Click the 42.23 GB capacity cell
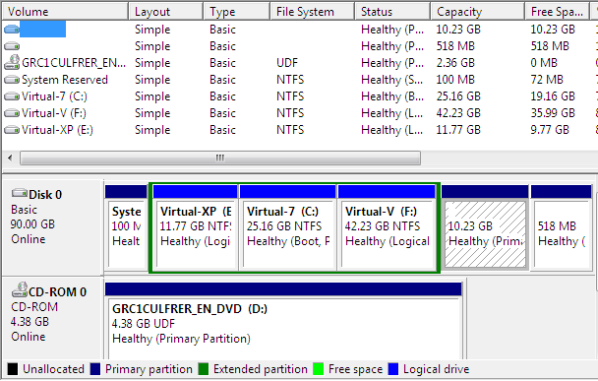The height and width of the screenshot is (381, 598). (458, 113)
